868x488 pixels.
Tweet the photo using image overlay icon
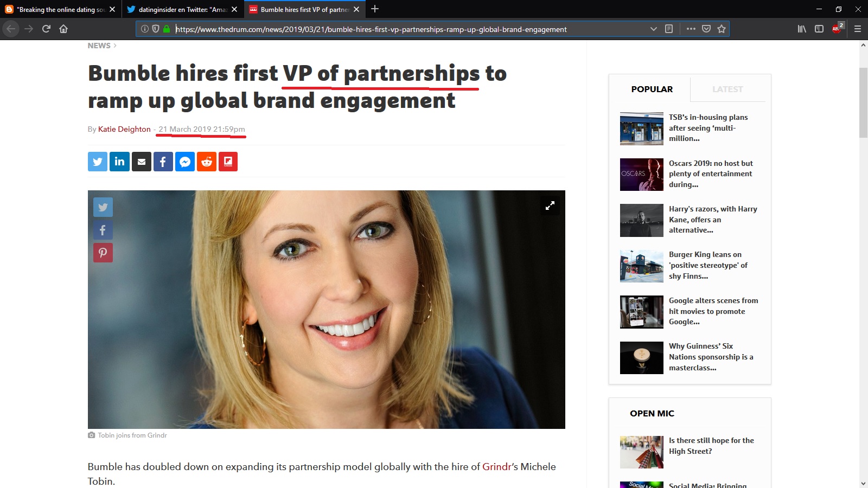(x=103, y=207)
